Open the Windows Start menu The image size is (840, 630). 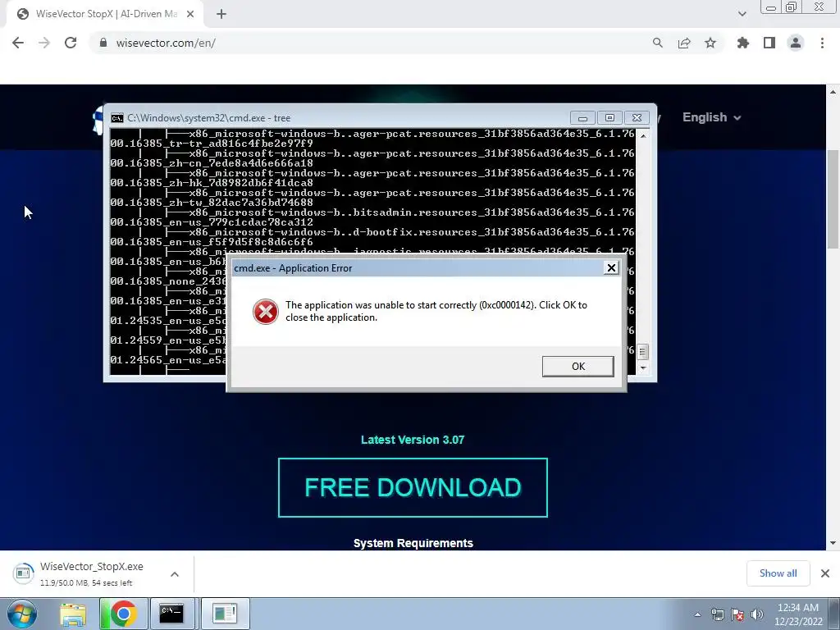tap(22, 614)
